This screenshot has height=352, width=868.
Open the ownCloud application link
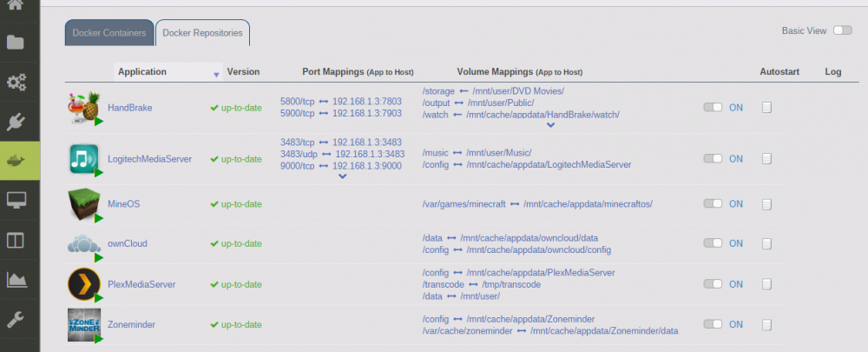tap(128, 243)
